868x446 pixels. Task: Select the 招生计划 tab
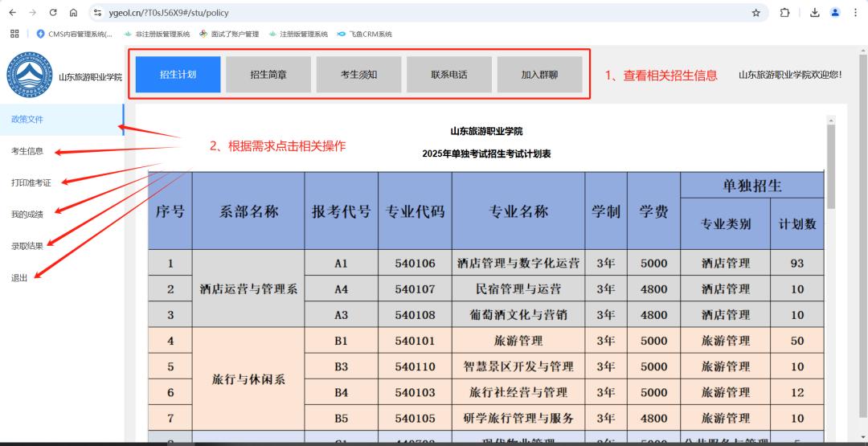pyautogui.click(x=178, y=75)
